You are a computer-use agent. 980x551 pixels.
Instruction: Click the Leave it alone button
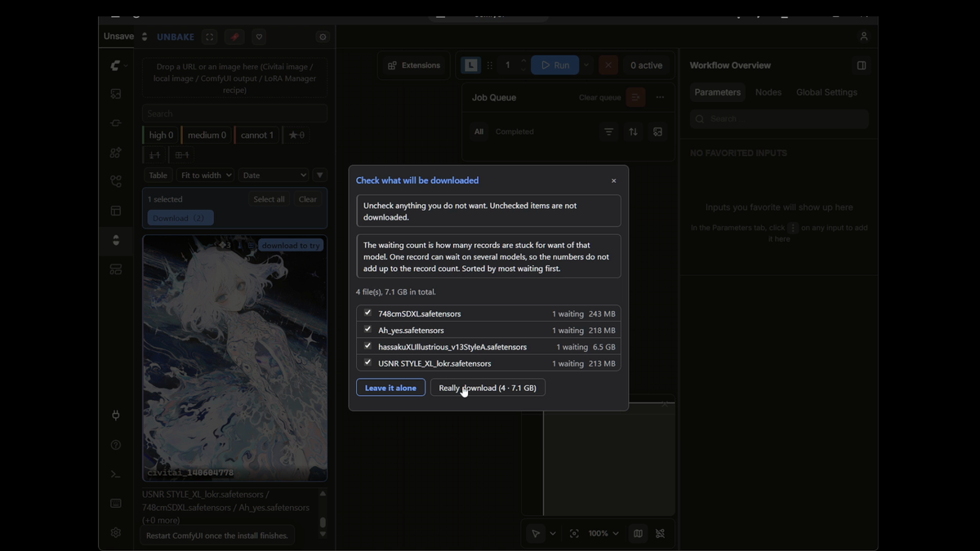pyautogui.click(x=390, y=388)
